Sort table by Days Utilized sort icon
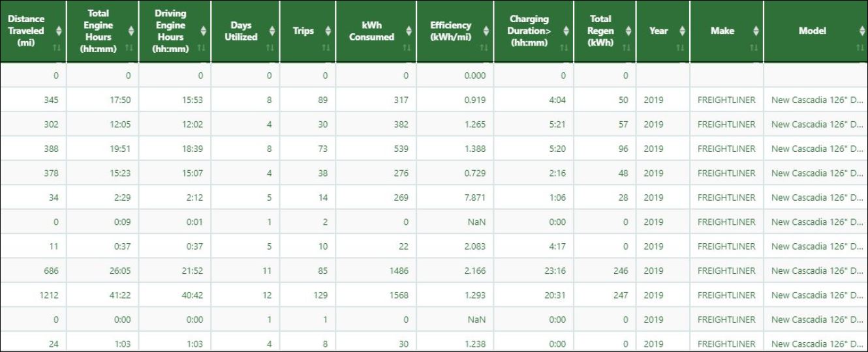This screenshot has height=352, width=868. tap(271, 31)
